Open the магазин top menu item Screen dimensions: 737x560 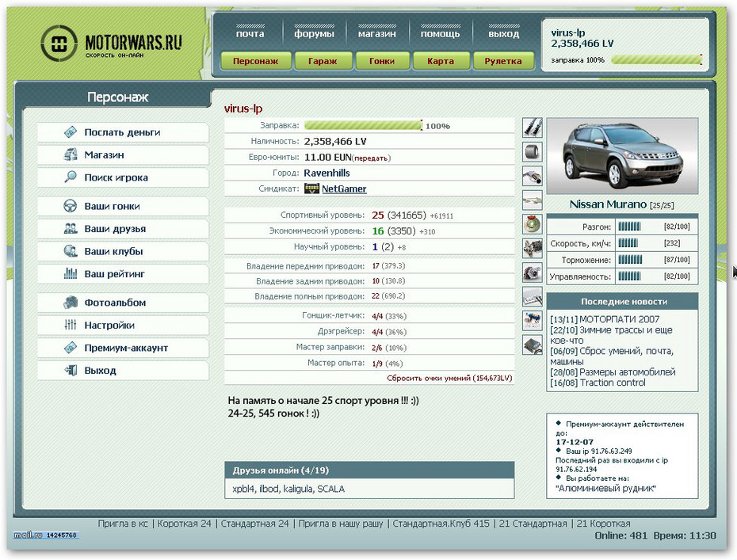click(377, 34)
